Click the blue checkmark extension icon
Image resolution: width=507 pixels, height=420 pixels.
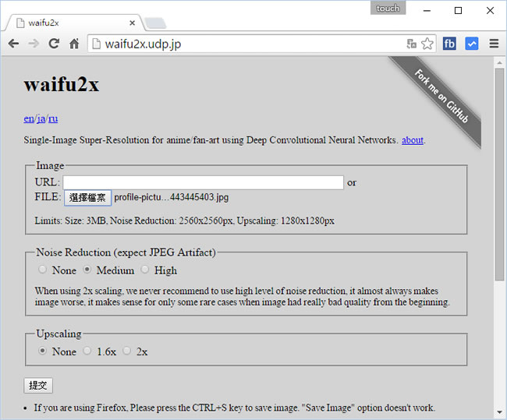(x=472, y=44)
